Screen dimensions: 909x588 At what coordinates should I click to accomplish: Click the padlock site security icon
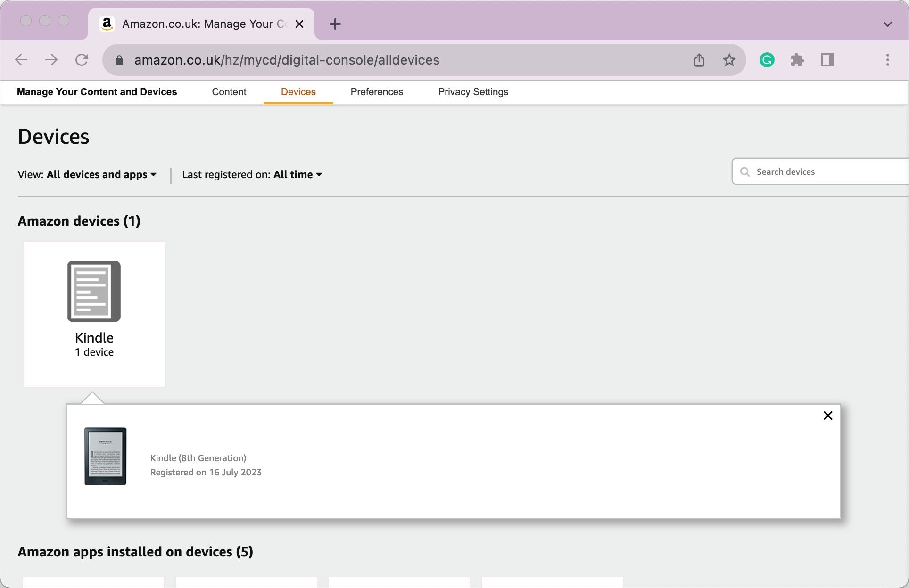[119, 60]
